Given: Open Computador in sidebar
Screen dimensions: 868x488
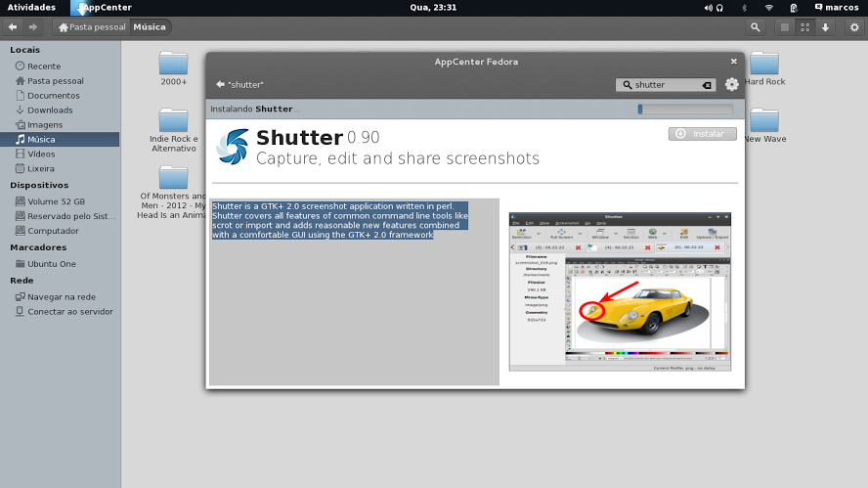Looking at the screenshot, I should tap(60, 231).
